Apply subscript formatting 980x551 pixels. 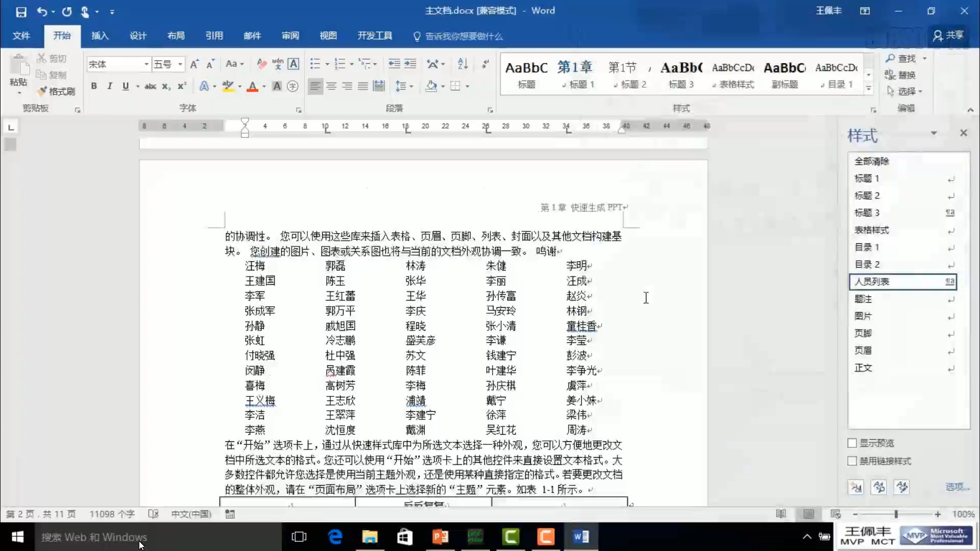pos(166,86)
